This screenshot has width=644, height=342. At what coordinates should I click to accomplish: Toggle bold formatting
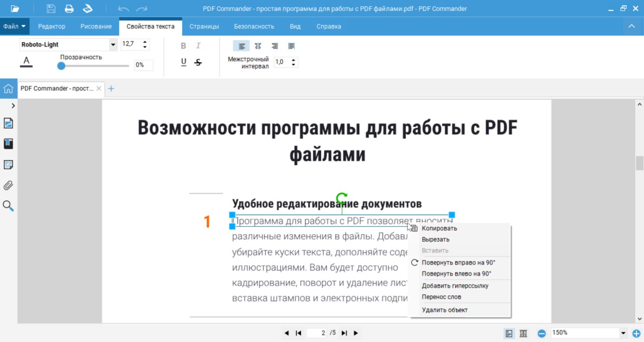(183, 45)
